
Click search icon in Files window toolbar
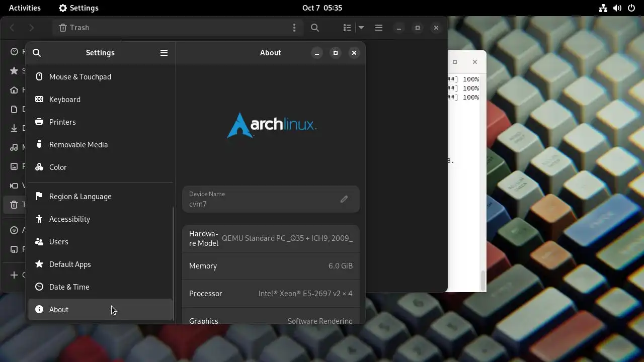coord(315,28)
